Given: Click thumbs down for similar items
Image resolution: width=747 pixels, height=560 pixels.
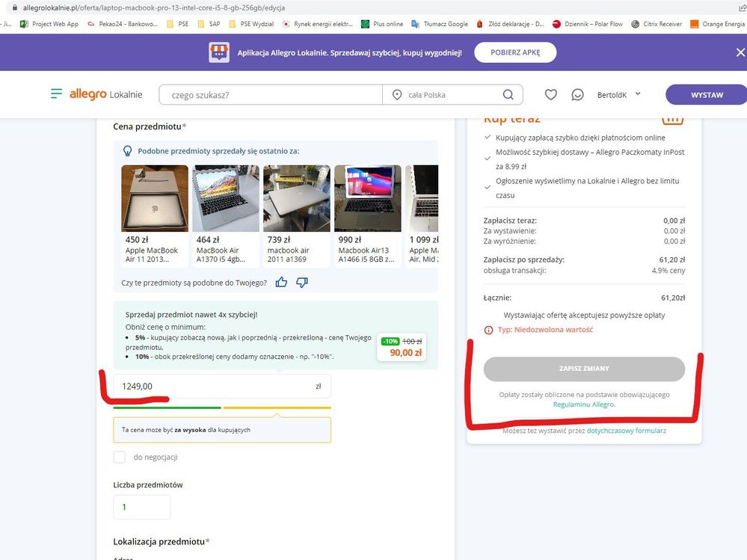Looking at the screenshot, I should (x=302, y=283).
